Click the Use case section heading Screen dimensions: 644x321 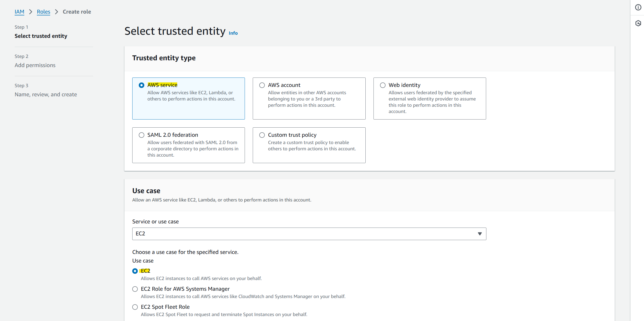coord(146,191)
